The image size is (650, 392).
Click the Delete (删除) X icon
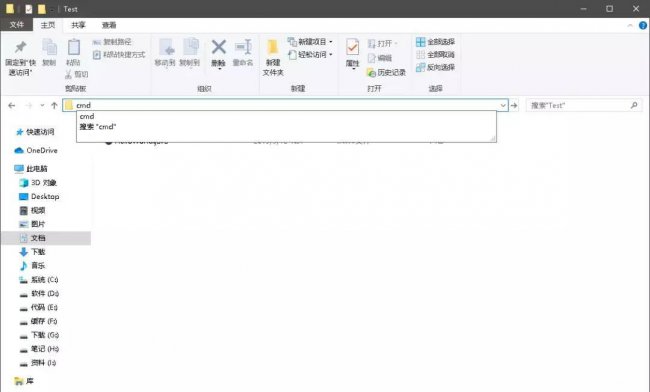click(218, 47)
